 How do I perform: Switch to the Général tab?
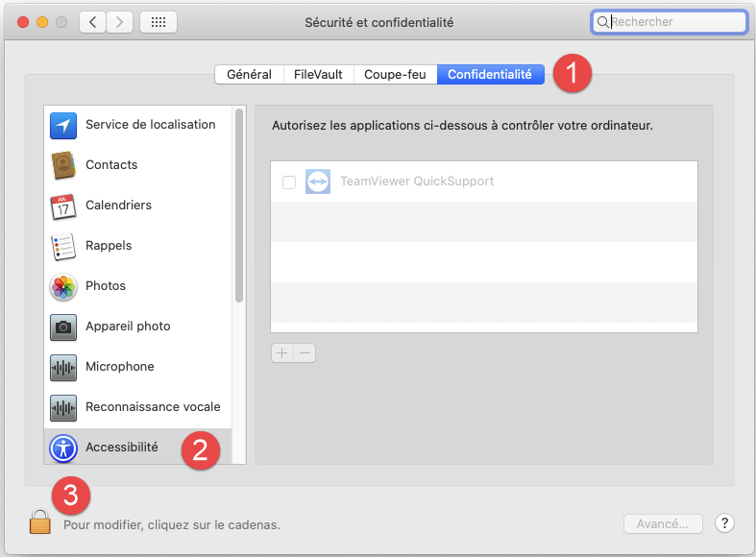(249, 75)
